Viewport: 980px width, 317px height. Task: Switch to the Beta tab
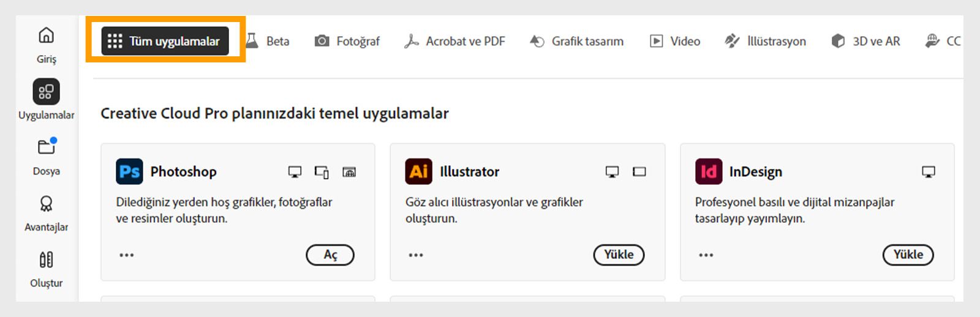[x=267, y=41]
